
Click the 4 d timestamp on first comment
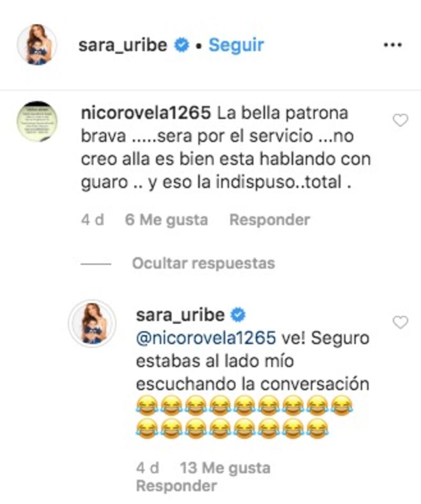tap(93, 220)
